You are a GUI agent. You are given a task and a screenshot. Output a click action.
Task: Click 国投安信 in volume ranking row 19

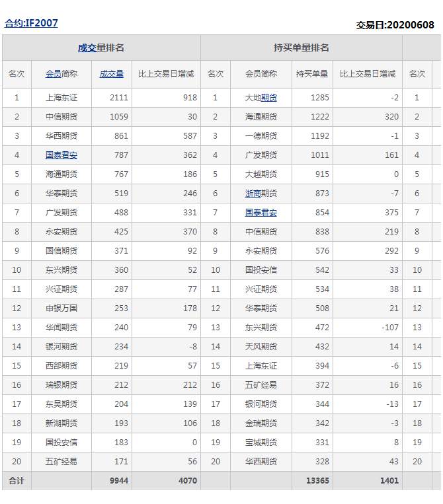pos(61,443)
